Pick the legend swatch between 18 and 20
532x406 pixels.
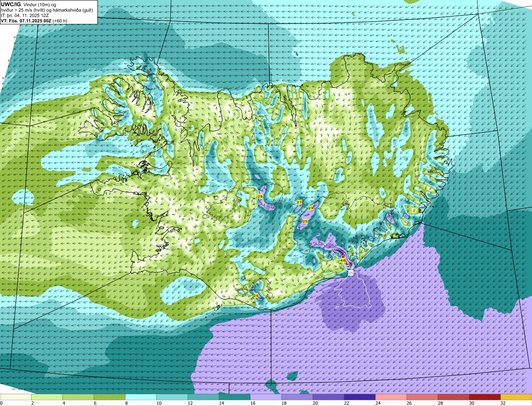click(x=297, y=397)
